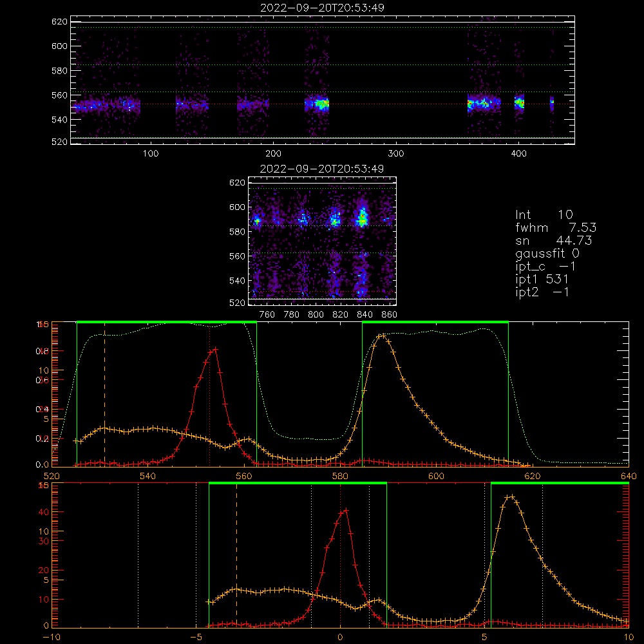Click the '760' x-axis label of middle image
This screenshot has width=644, height=644.
pos(267,315)
